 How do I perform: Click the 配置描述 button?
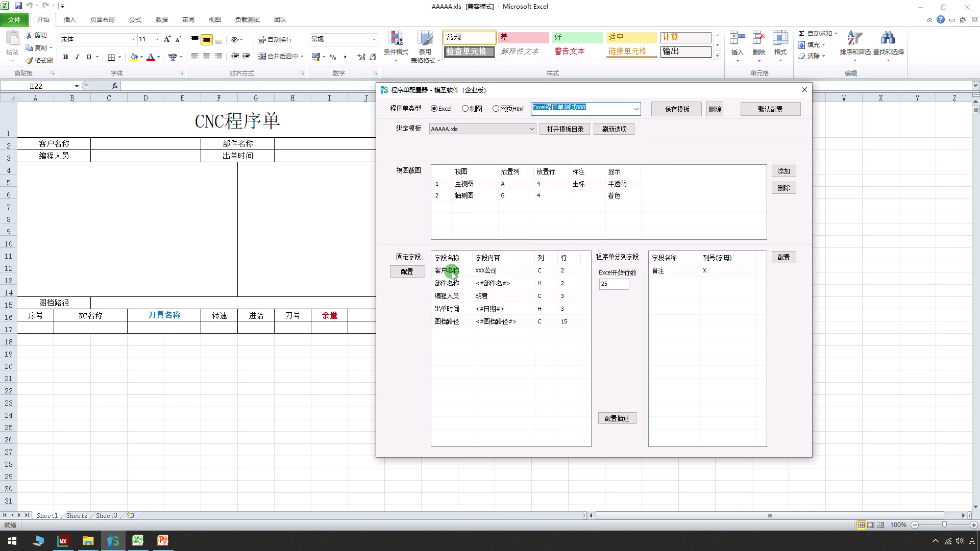[x=617, y=418]
